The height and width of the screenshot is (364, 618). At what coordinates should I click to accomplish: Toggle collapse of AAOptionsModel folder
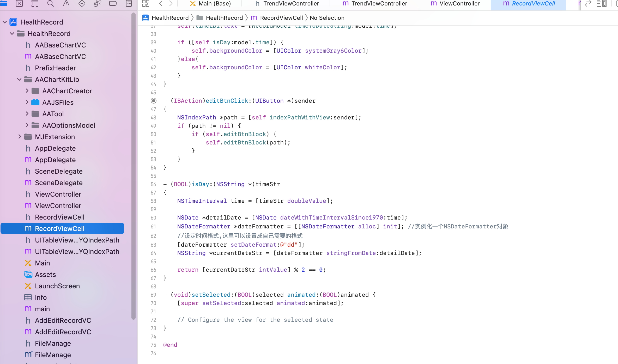pyautogui.click(x=27, y=125)
